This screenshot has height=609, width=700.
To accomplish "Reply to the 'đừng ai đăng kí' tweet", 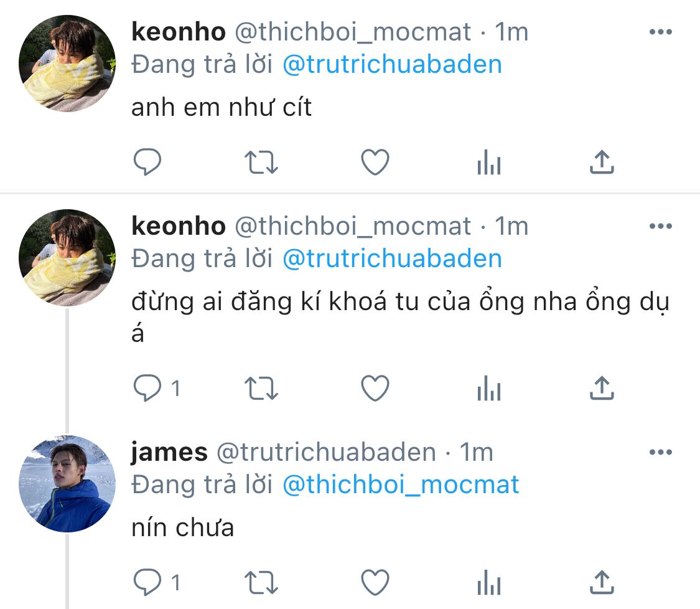I will pos(147,388).
